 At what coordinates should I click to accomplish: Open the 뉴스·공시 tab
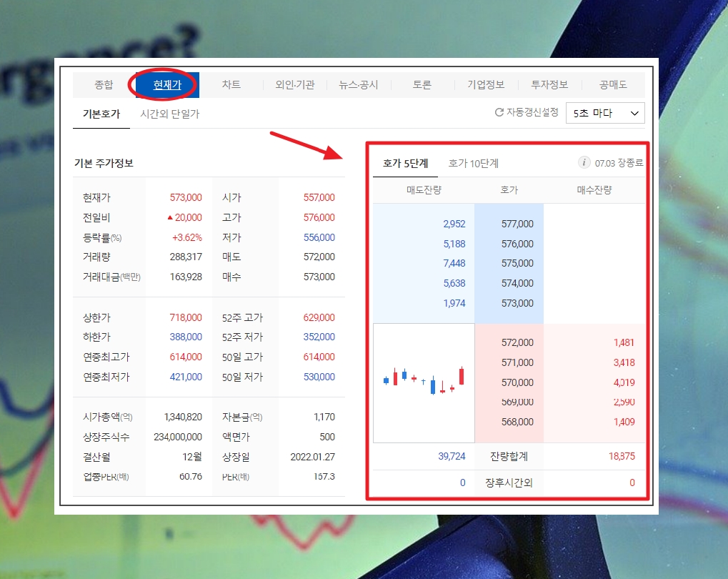coord(359,84)
